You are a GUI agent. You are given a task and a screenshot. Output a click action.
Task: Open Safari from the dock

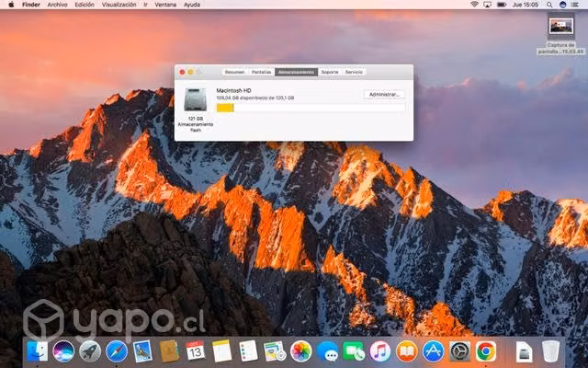click(x=117, y=351)
